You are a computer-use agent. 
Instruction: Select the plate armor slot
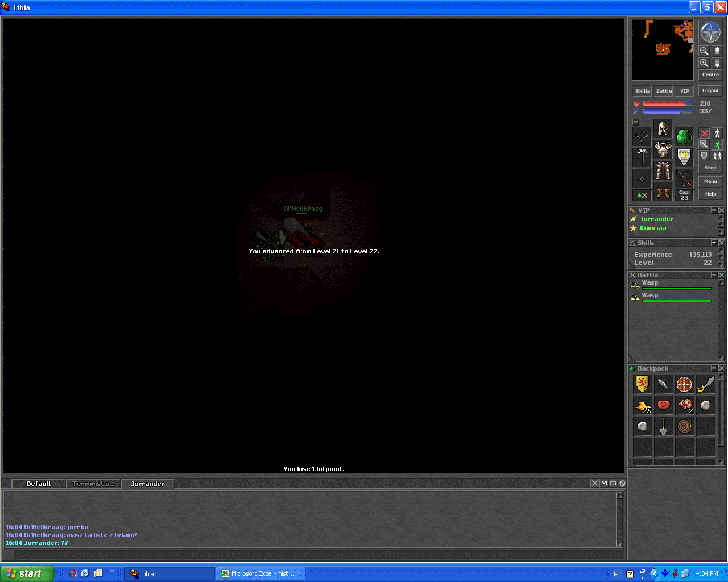(663, 149)
